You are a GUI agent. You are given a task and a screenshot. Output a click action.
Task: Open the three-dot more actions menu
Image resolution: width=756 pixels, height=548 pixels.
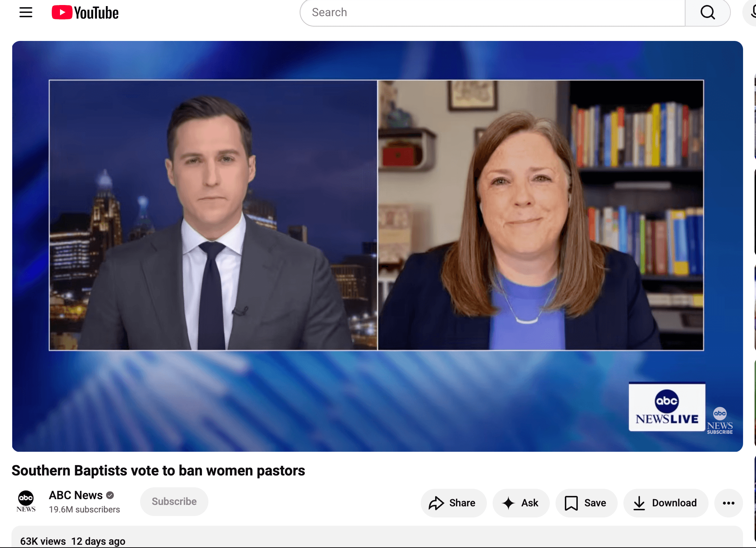coord(728,503)
